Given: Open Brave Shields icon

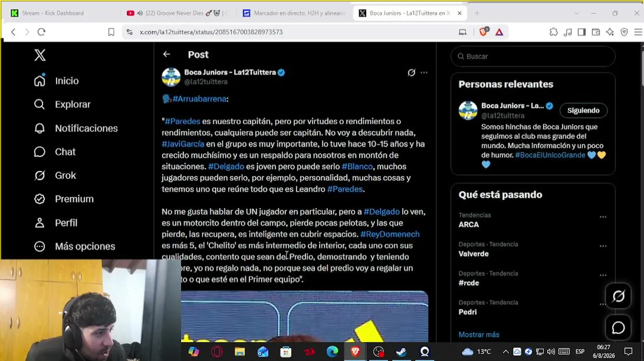Looking at the screenshot, I should pyautogui.click(x=484, y=32).
